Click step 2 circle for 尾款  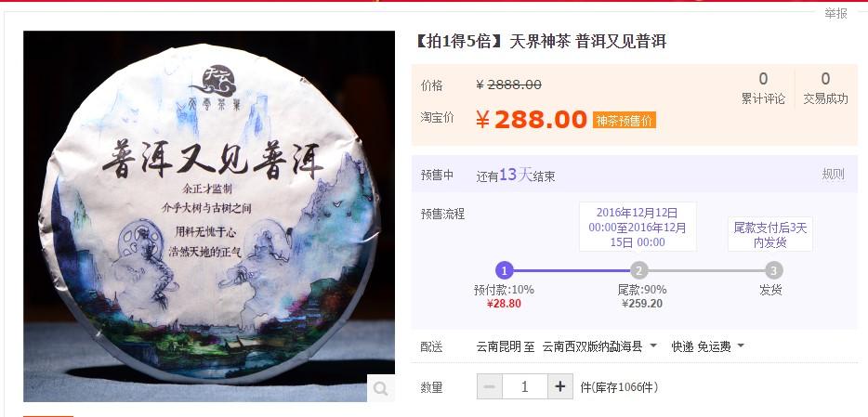click(638, 271)
